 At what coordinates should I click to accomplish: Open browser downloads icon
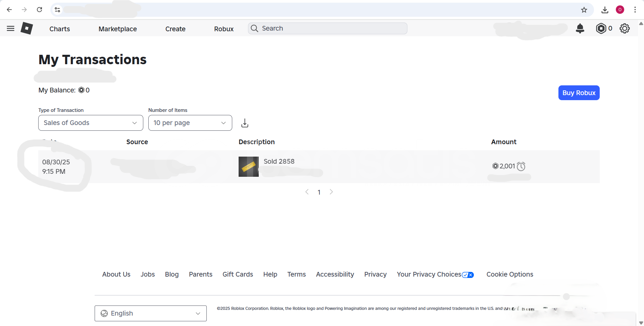click(605, 10)
